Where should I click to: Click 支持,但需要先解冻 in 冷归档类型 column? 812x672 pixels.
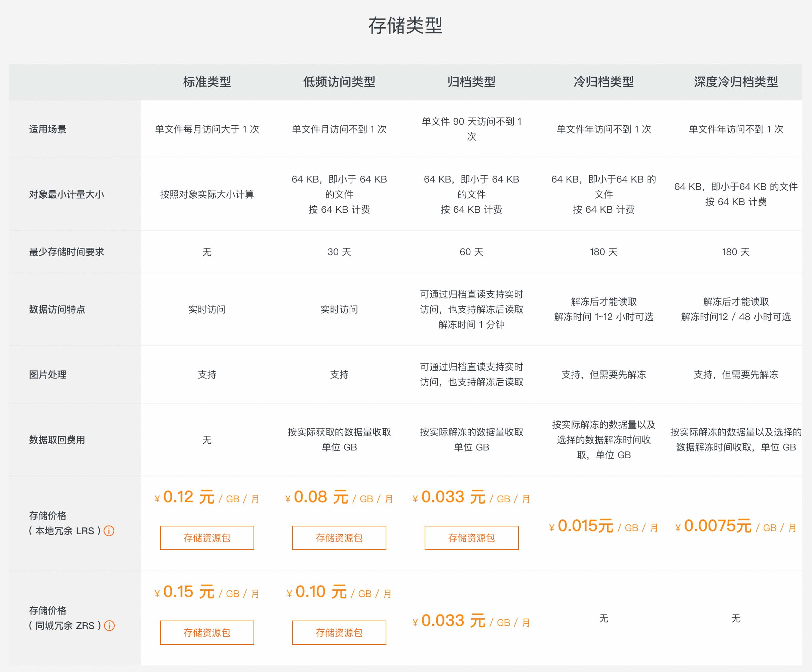tap(604, 375)
